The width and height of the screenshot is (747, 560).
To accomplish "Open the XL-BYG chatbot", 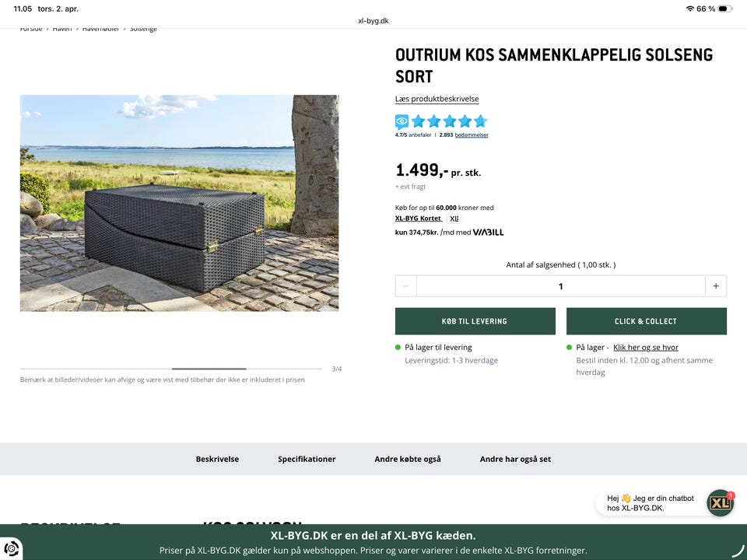I will click(x=719, y=502).
